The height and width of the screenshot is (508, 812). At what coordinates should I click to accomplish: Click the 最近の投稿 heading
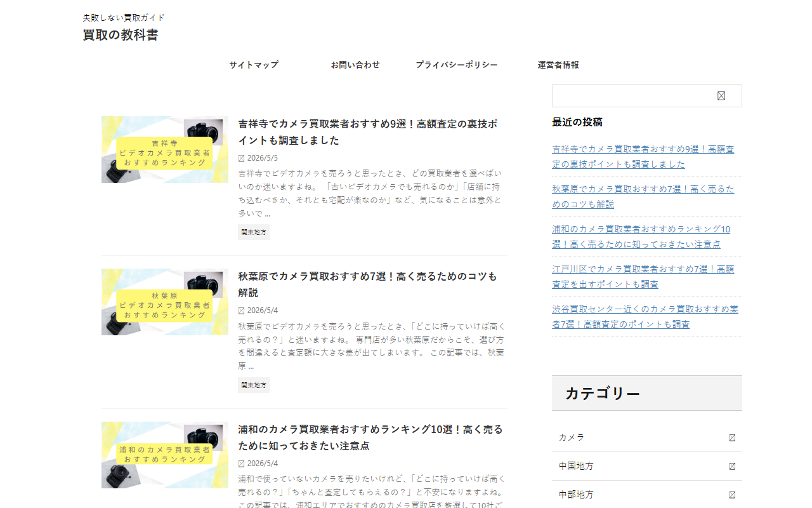[577, 122]
